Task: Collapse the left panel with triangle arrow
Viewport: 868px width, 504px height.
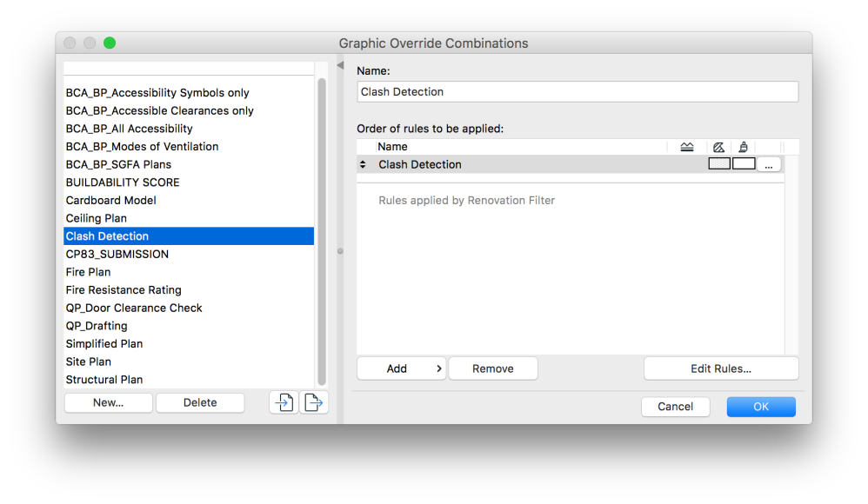Action: pos(340,65)
